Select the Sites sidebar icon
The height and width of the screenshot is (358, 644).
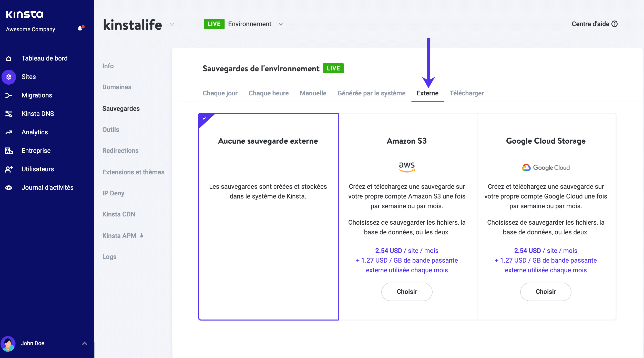click(8, 77)
